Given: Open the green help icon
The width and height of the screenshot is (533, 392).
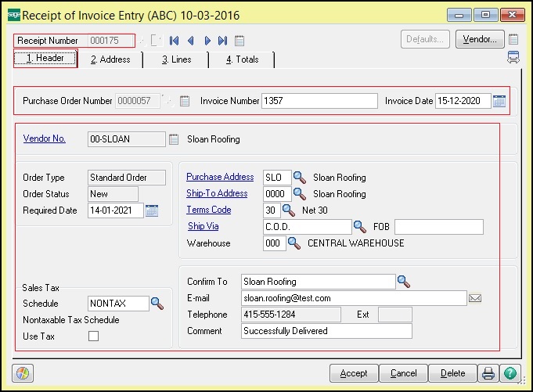Looking at the screenshot, I should pos(510,373).
